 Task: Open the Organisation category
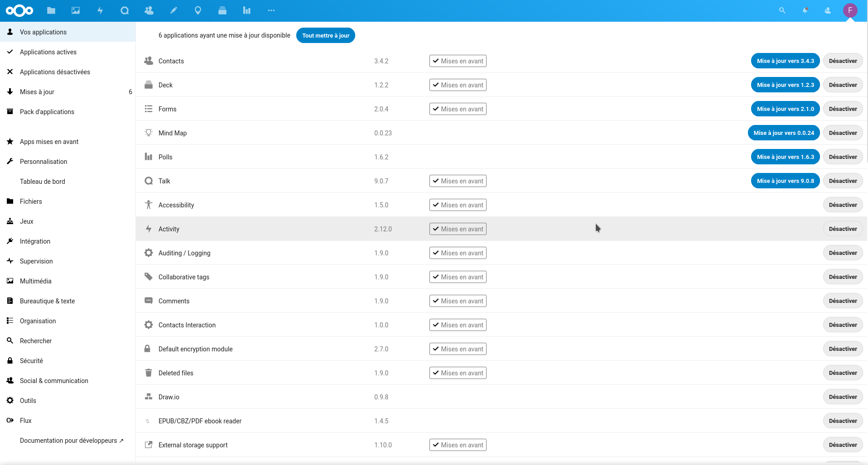click(68, 321)
